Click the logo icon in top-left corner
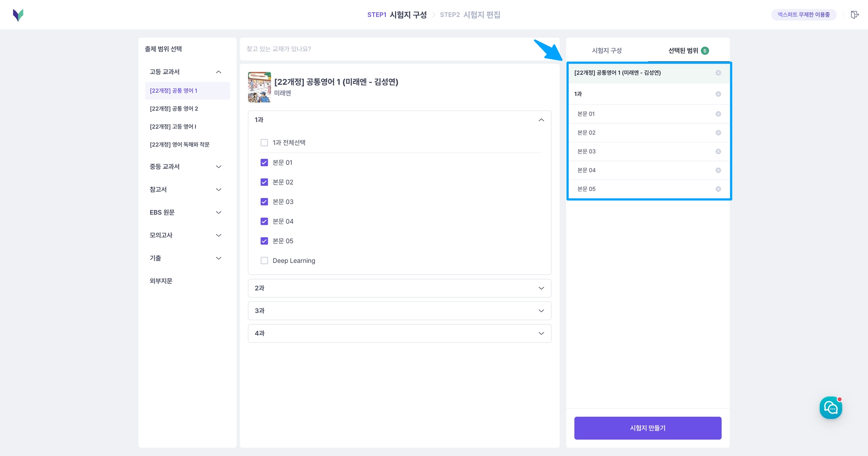This screenshot has width=868, height=456. [18, 15]
